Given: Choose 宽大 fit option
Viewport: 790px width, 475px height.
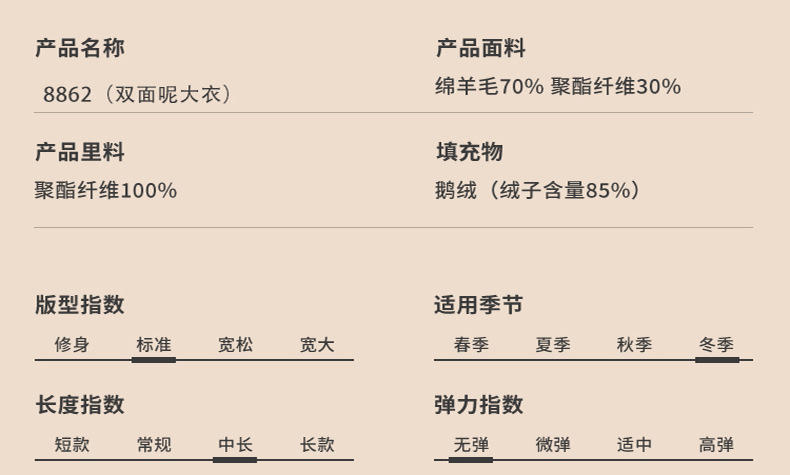Looking at the screenshot, I should coord(317,345).
